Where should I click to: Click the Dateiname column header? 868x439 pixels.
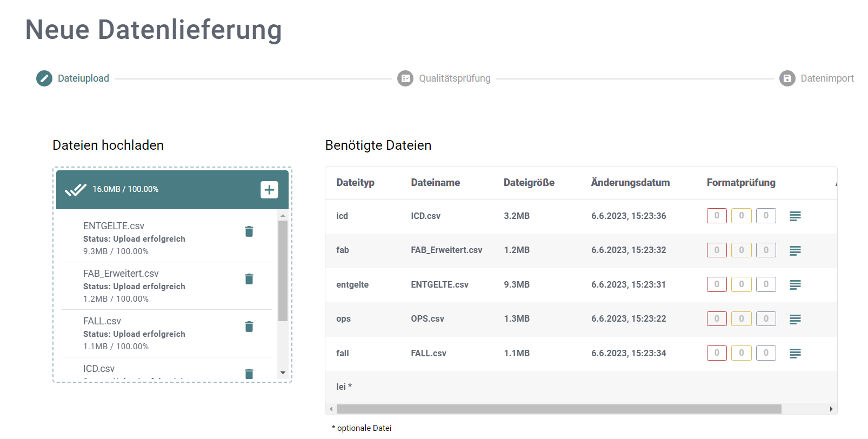click(435, 183)
